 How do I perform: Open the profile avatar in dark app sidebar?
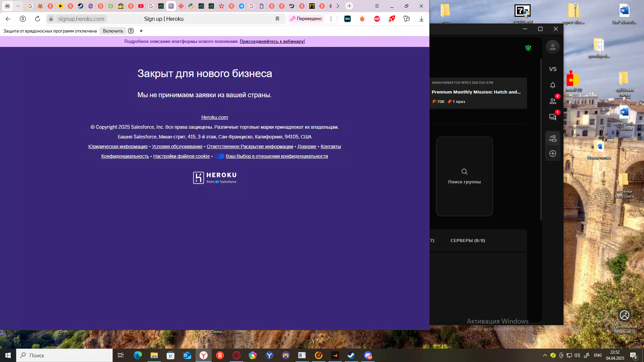click(553, 47)
